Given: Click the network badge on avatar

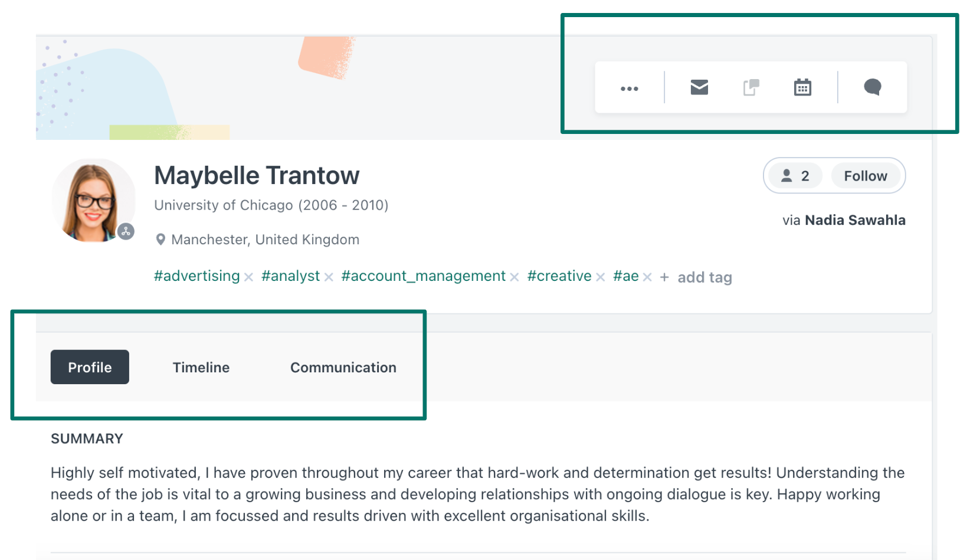Looking at the screenshot, I should pos(126,231).
